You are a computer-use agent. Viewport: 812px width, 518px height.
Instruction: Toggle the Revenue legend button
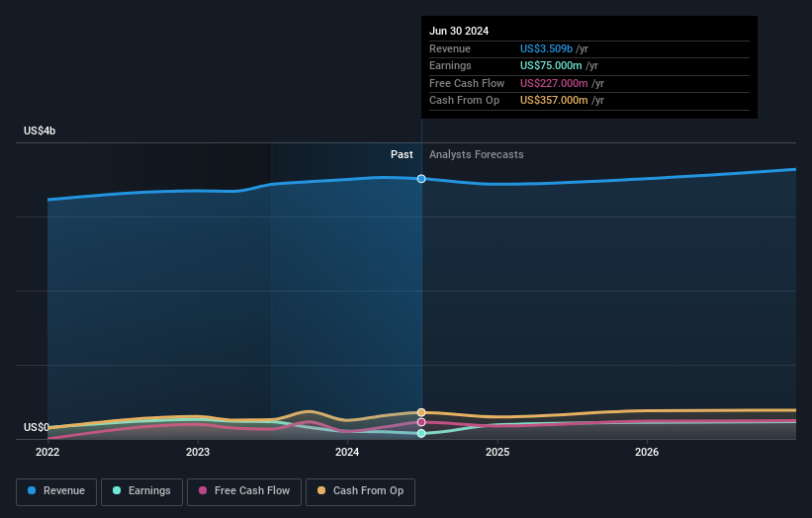(56, 491)
